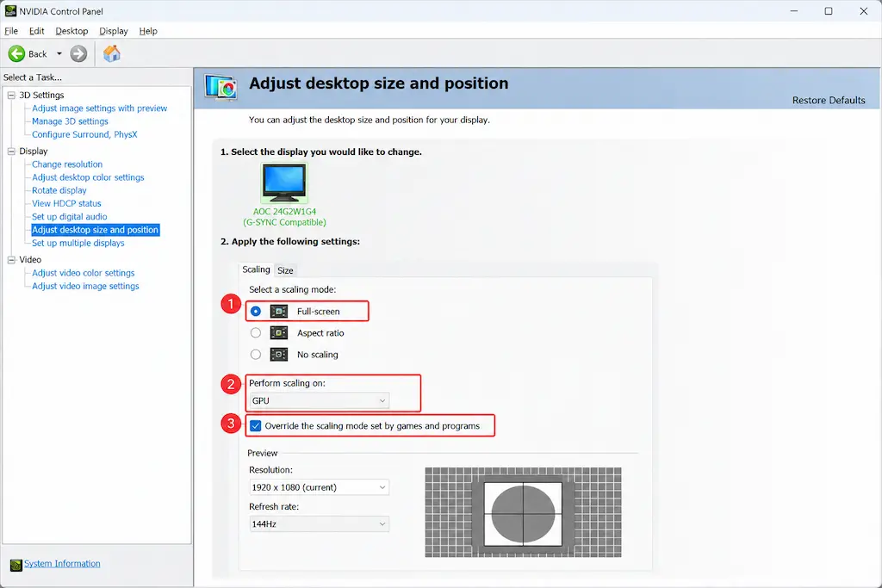Select the No scaling radio button
This screenshot has height=588, width=882.
point(256,355)
